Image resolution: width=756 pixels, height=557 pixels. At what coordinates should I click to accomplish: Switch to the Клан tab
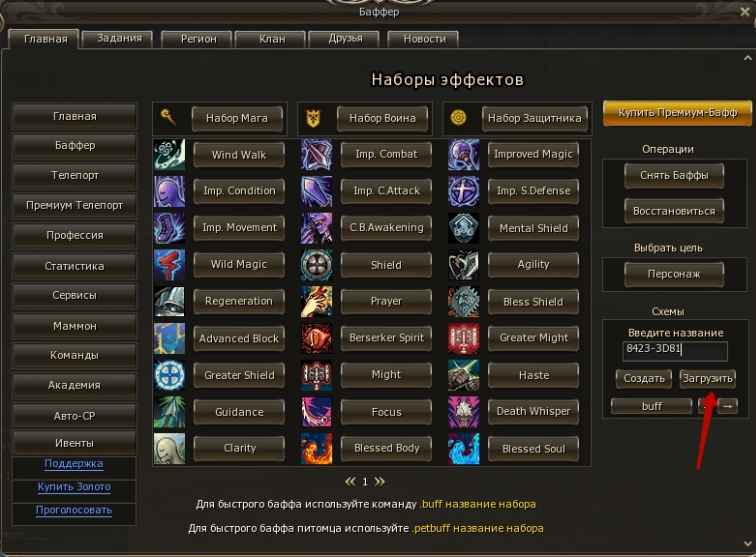point(272,39)
